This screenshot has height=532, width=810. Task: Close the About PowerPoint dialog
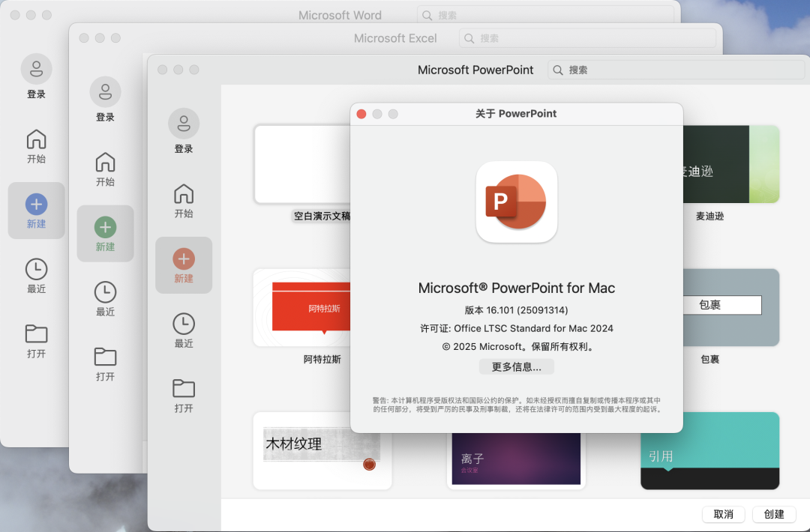pyautogui.click(x=361, y=114)
